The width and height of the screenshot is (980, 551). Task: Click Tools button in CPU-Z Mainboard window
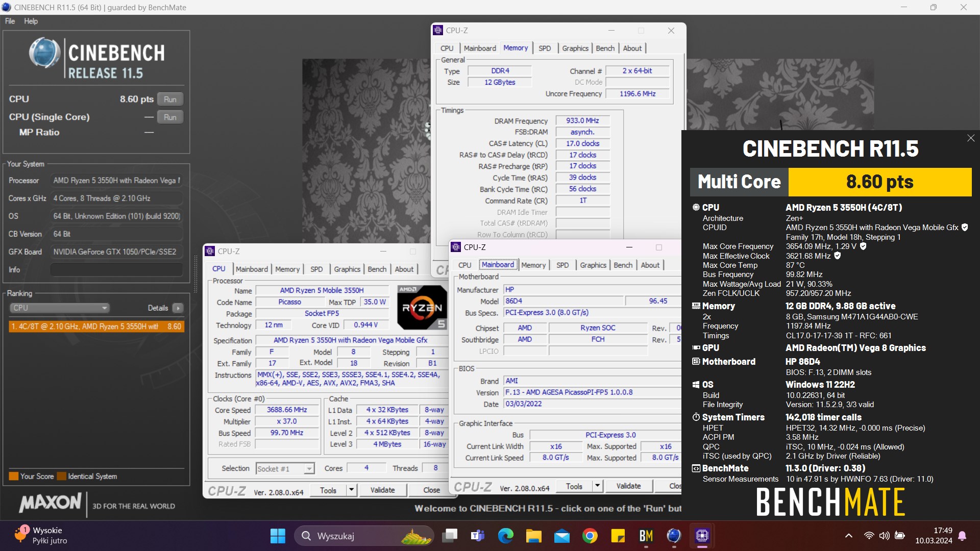click(x=574, y=486)
